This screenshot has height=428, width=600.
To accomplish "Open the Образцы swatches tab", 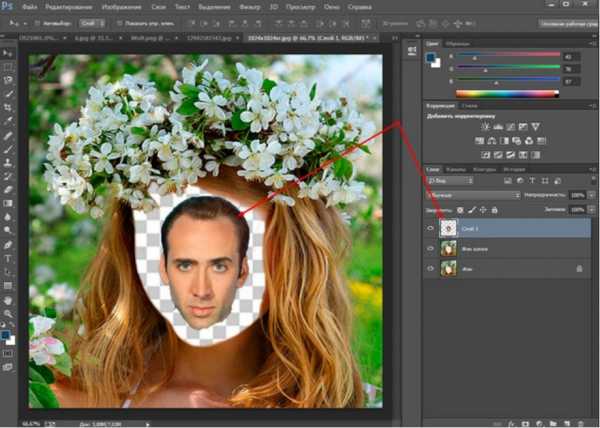I will 456,44.
